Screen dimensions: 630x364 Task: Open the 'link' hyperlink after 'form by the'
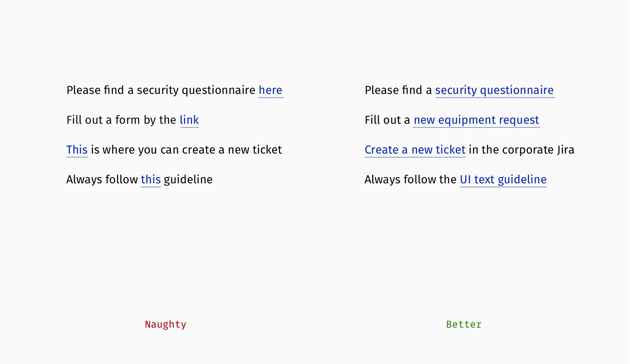pos(189,120)
